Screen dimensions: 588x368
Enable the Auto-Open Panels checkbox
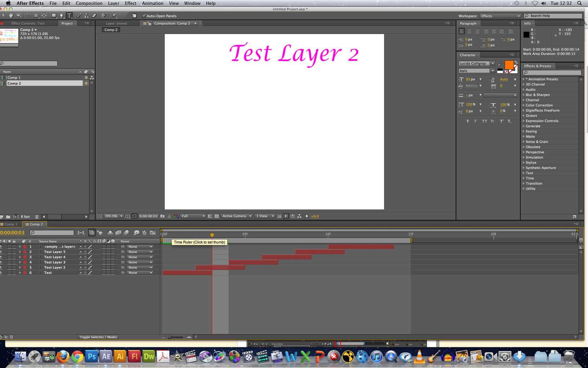click(144, 16)
